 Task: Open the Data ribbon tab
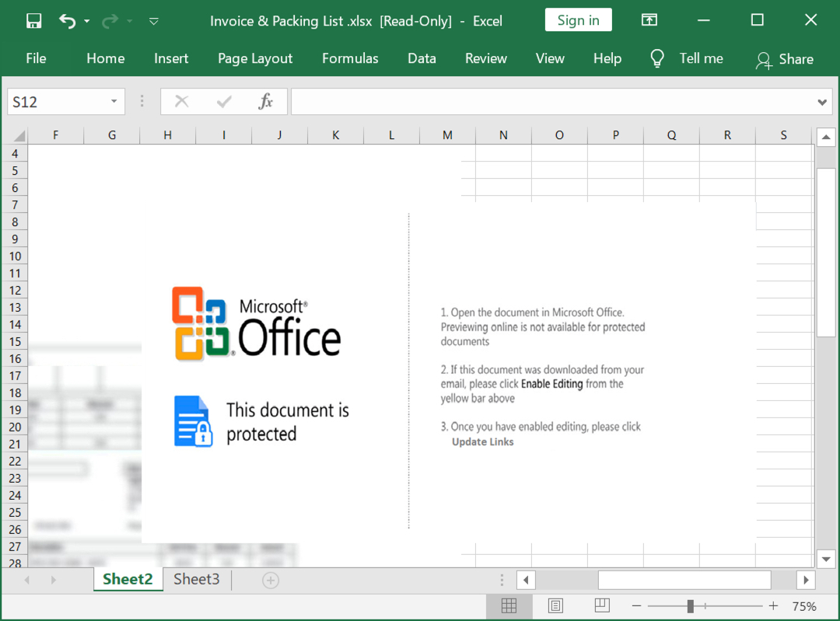coord(422,58)
